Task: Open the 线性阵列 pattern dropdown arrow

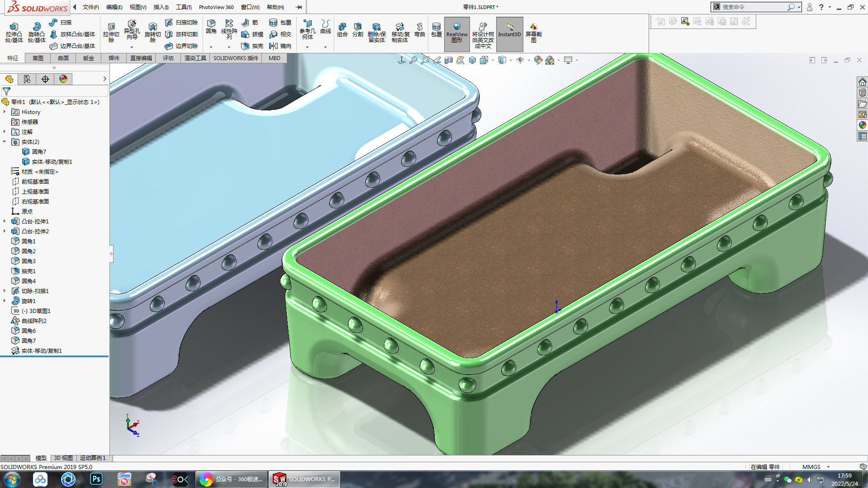Action: click(229, 47)
